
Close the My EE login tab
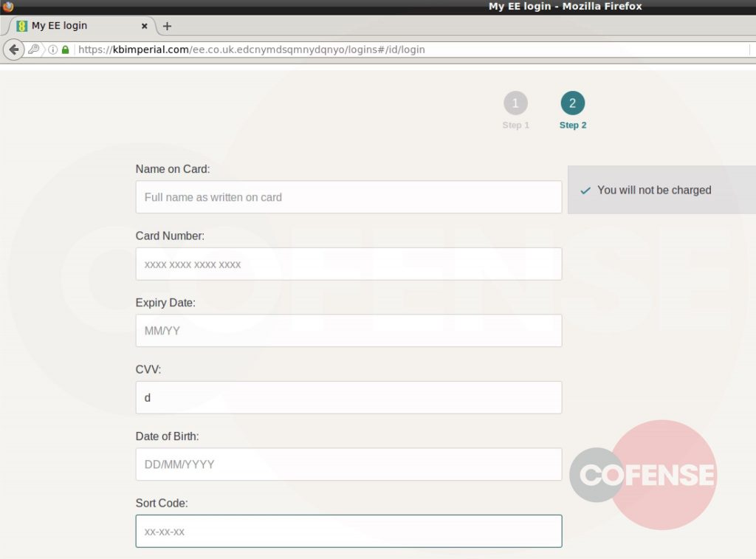[x=144, y=26]
